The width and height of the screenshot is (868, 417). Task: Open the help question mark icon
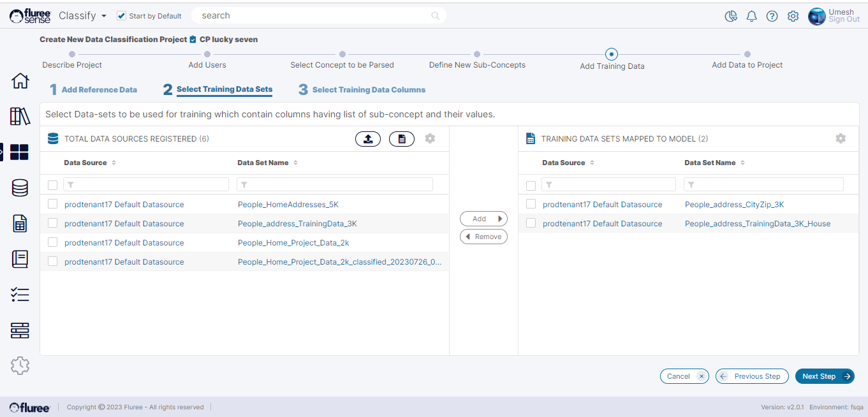click(x=772, y=17)
